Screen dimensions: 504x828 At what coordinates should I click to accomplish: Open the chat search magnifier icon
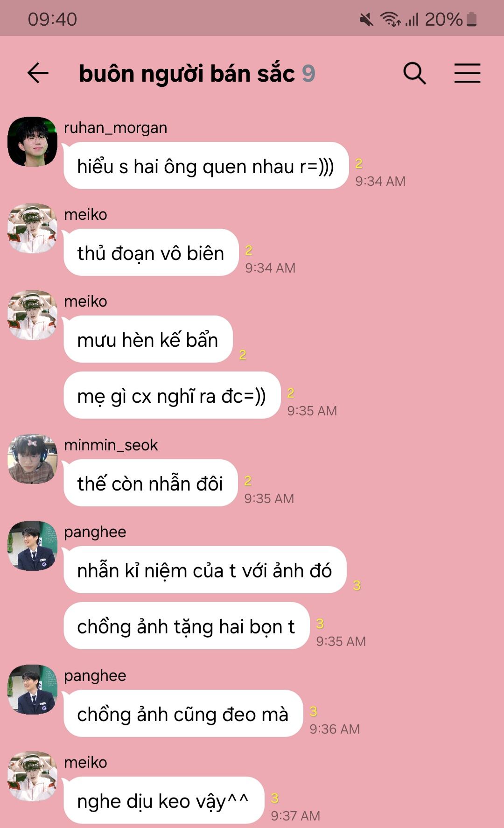tap(414, 73)
